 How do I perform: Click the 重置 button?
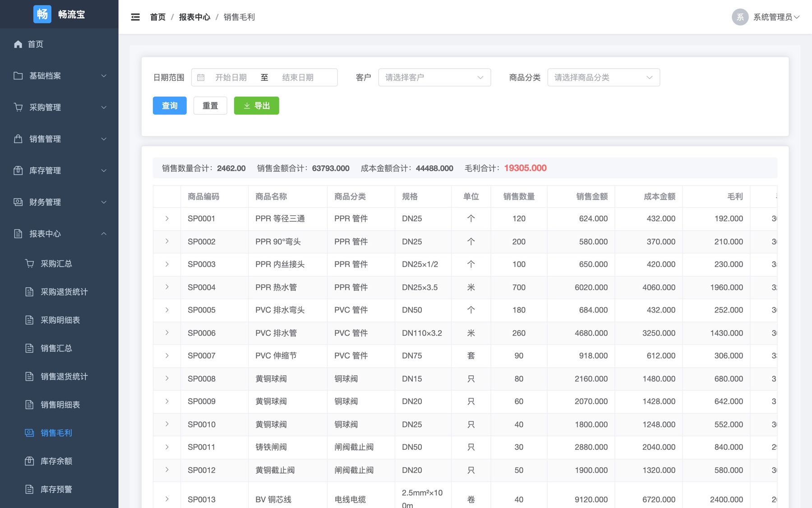210,106
